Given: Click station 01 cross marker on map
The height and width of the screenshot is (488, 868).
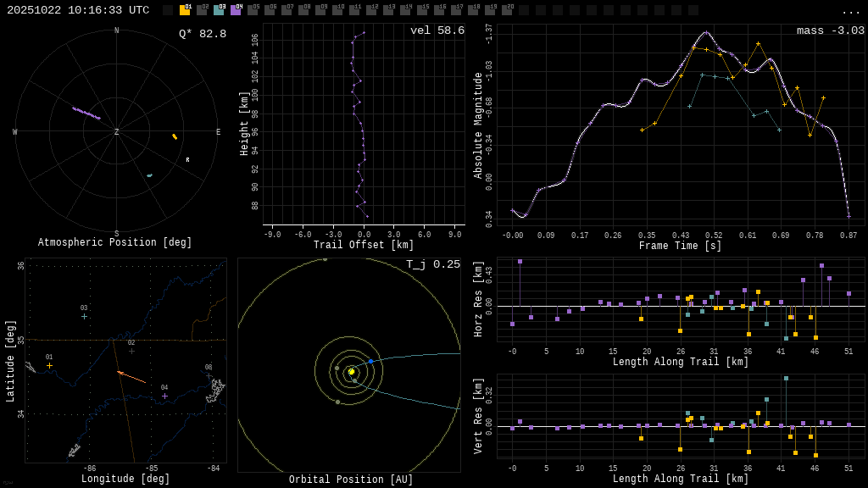Looking at the screenshot, I should (49, 366).
